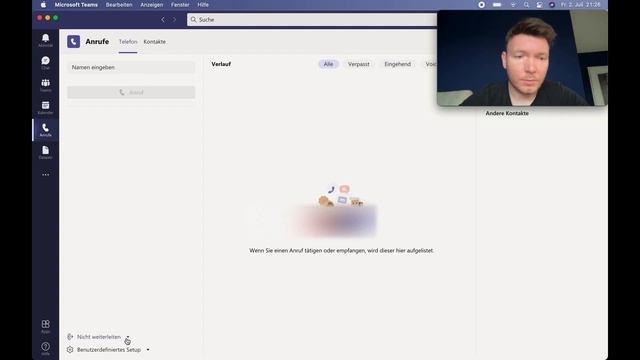This screenshot has height=360, width=640.
Task: Expand the Nicht weiterleiten dropdown arrow
Action: (x=128, y=337)
